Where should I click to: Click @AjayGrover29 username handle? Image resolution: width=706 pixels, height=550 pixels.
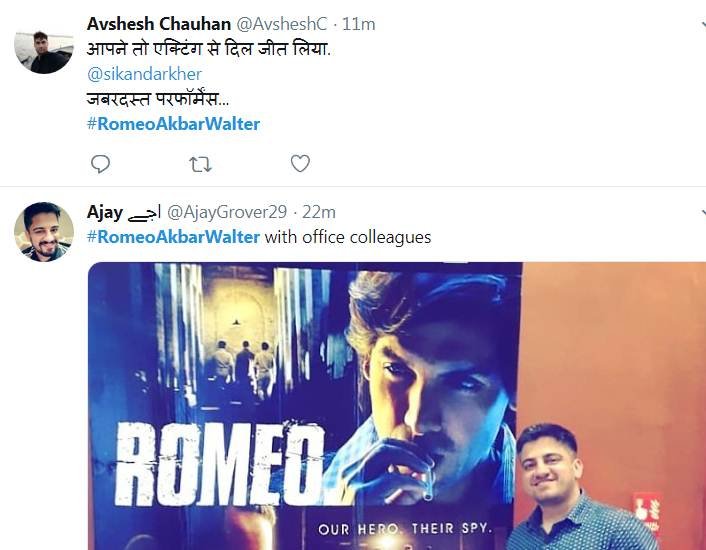coord(227,212)
